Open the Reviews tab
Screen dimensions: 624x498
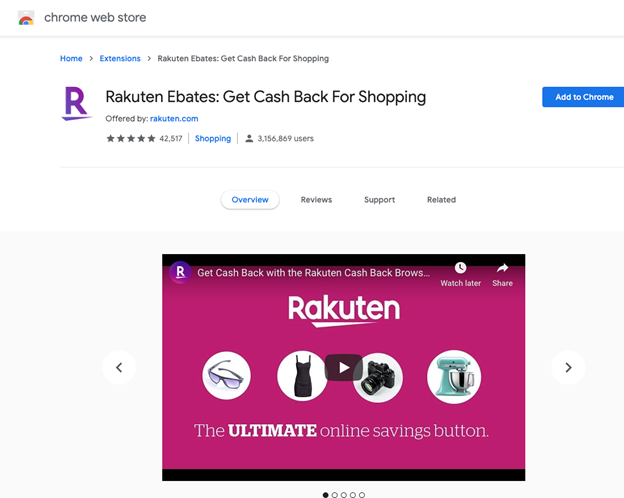coord(316,200)
